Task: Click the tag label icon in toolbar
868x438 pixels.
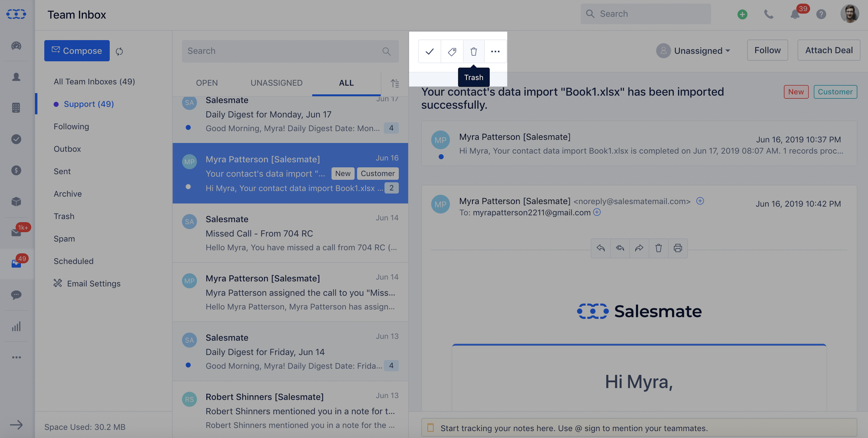Action: click(x=452, y=51)
